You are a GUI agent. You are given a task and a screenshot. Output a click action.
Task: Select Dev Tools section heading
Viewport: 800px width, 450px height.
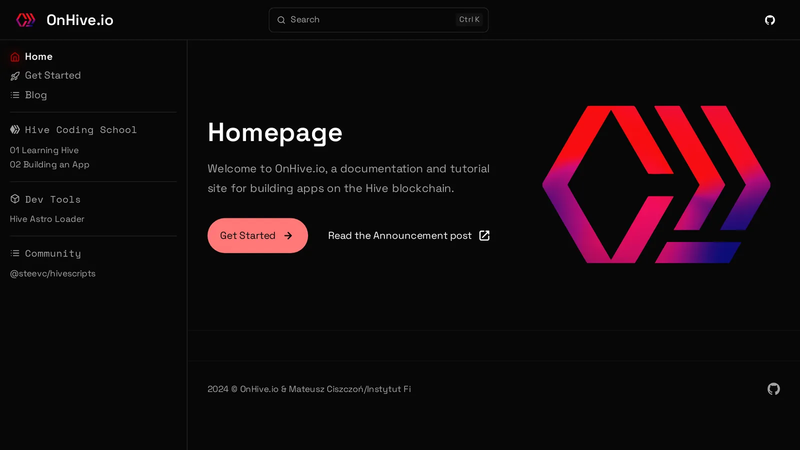(53, 199)
